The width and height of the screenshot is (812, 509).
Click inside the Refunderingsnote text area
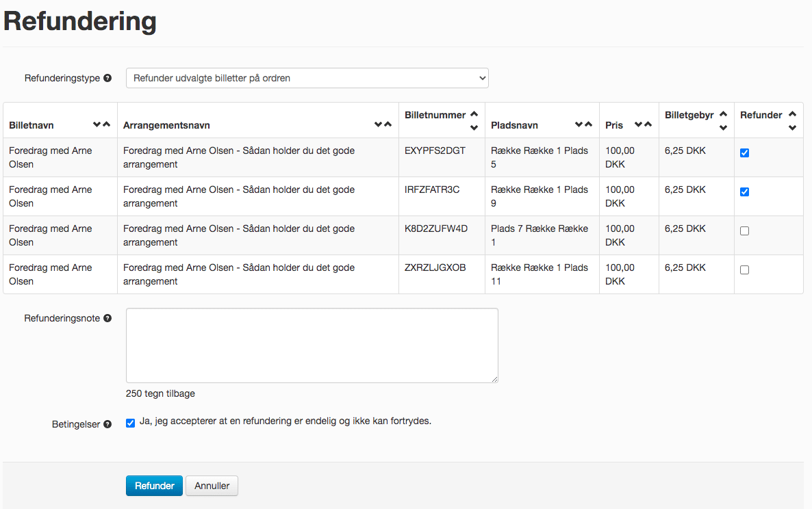pos(312,345)
